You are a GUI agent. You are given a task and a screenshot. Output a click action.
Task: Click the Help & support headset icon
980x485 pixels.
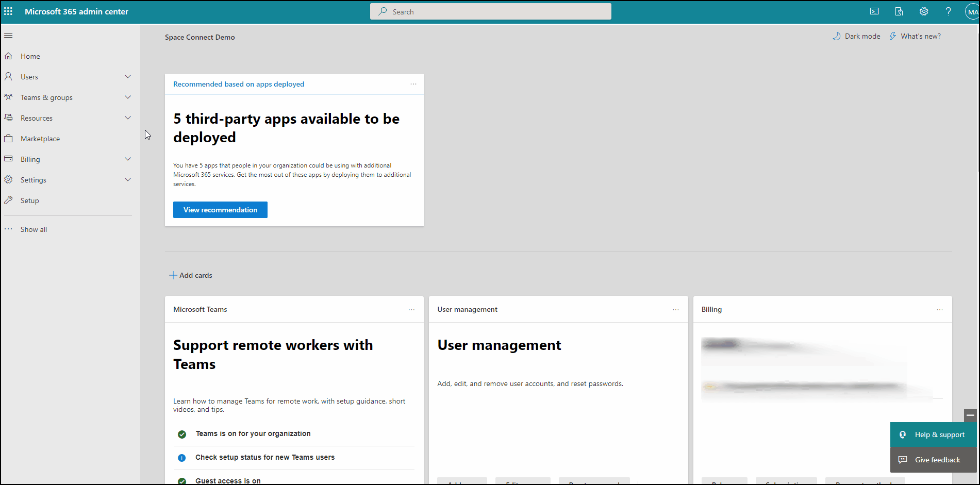[x=903, y=434]
